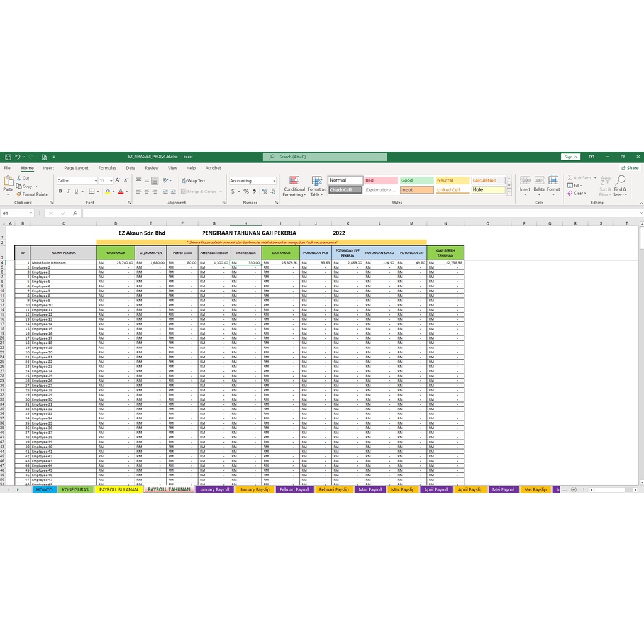The width and height of the screenshot is (644, 644).
Task: Toggle Middle Align vertical alignment
Action: 147,180
